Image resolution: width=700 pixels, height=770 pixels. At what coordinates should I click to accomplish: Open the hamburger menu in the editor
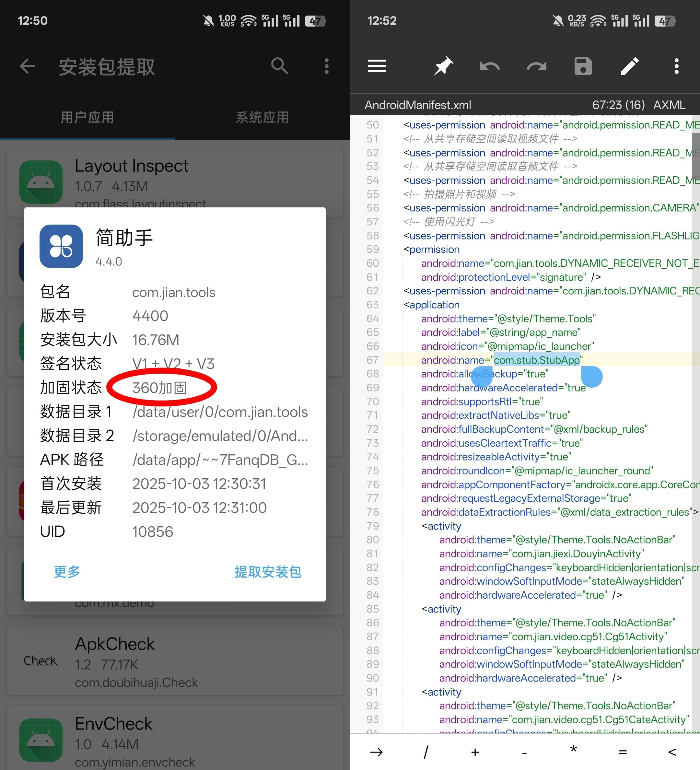click(x=377, y=66)
